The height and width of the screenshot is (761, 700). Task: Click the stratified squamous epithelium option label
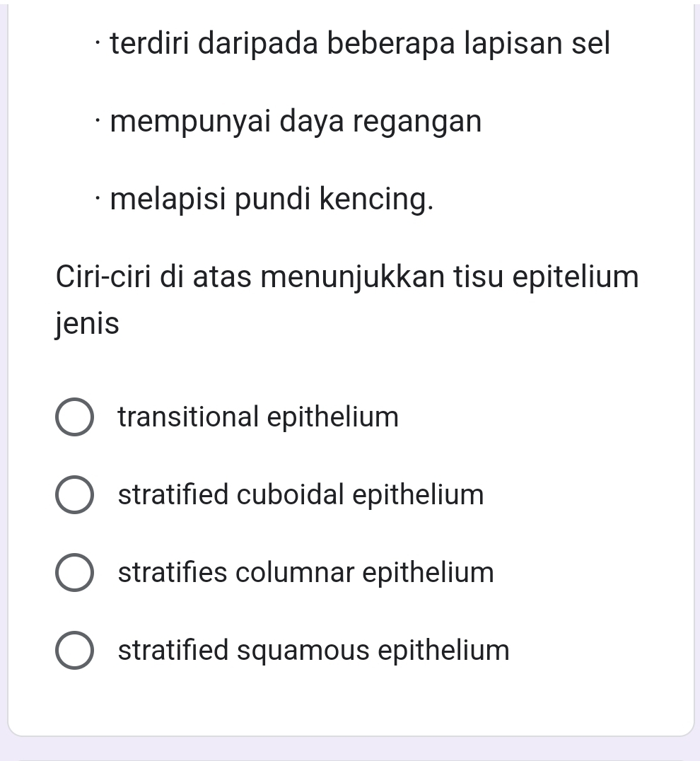pos(313,651)
